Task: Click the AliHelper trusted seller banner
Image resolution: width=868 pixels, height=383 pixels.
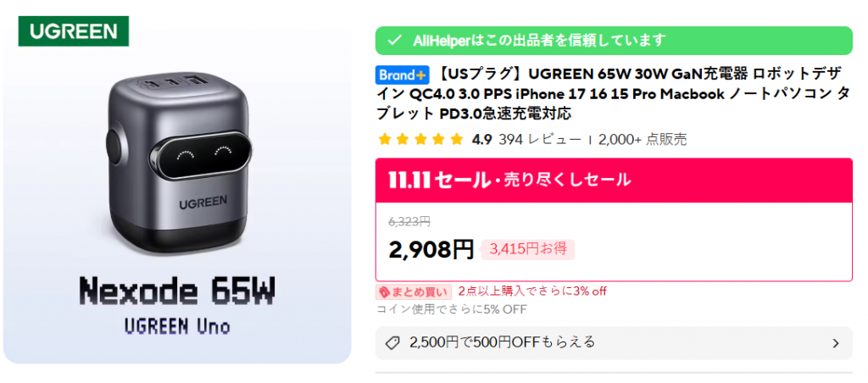Action: click(614, 41)
